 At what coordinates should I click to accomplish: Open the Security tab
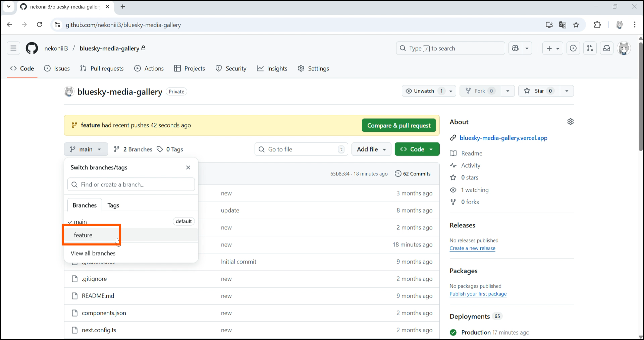[x=231, y=68]
